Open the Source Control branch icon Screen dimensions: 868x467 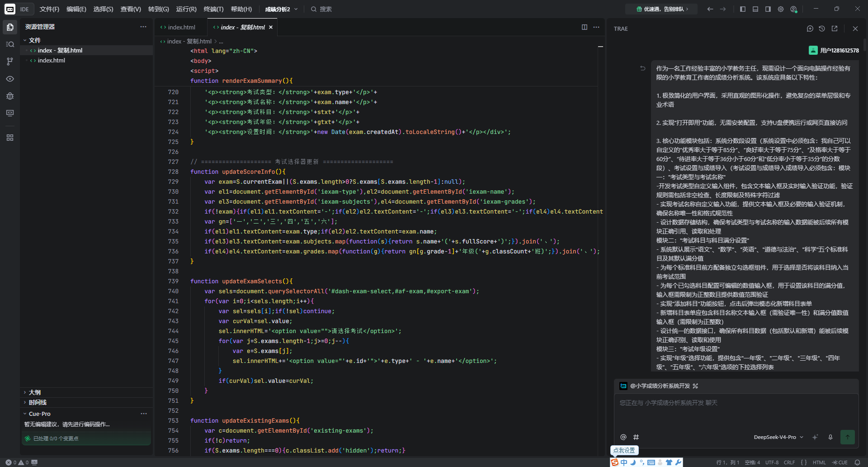tap(10, 62)
